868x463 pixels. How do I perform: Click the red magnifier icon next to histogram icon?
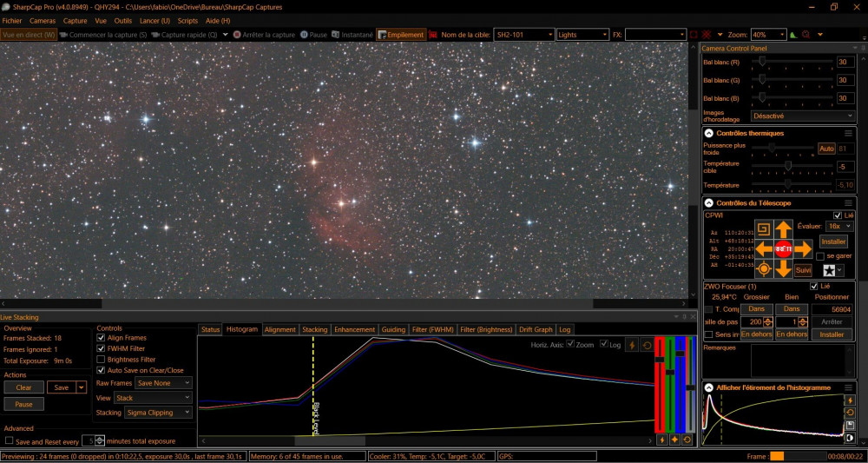click(806, 35)
